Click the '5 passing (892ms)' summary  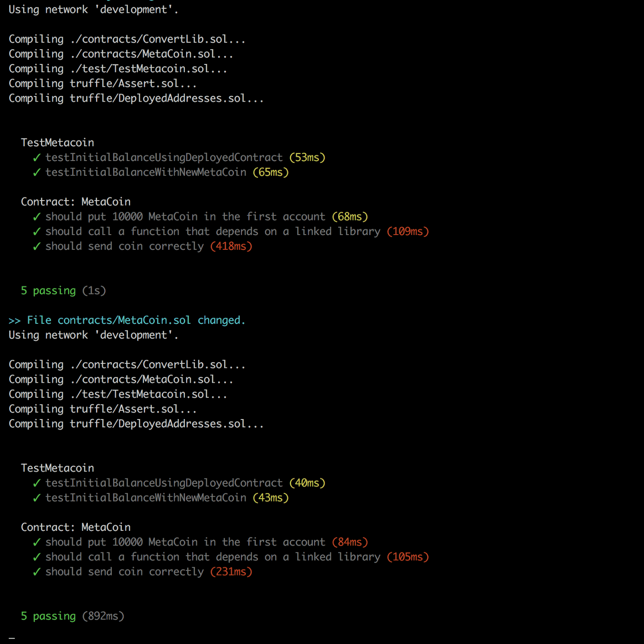click(73, 616)
